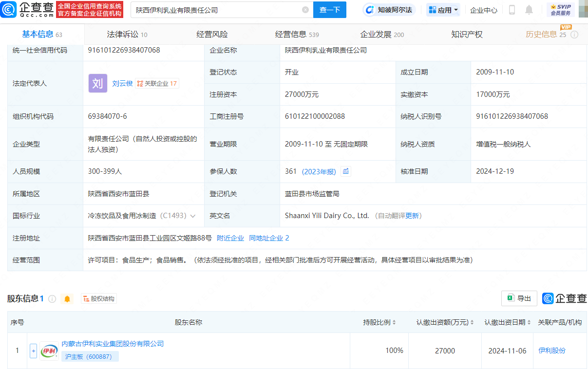Screen dimensions: 588x369
Task: Switch to the 历史信息 VIP tab
Action: [x=546, y=34]
